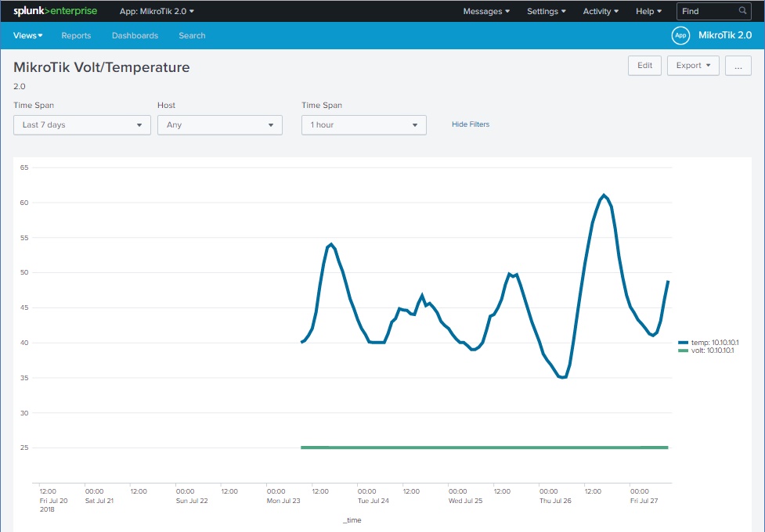The width and height of the screenshot is (765, 532).
Task: Open the Last 7 days time dropdown
Action: point(82,125)
